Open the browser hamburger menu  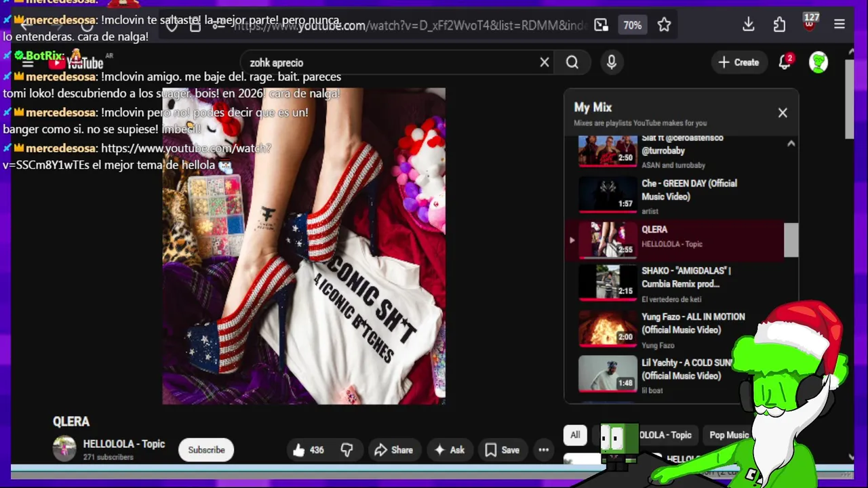840,24
